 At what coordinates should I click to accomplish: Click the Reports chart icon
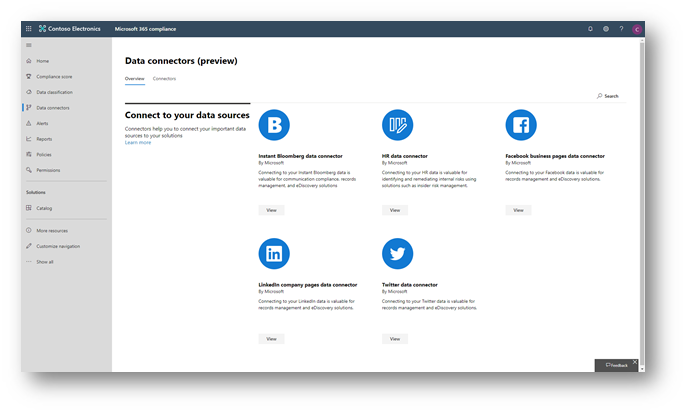click(x=29, y=139)
